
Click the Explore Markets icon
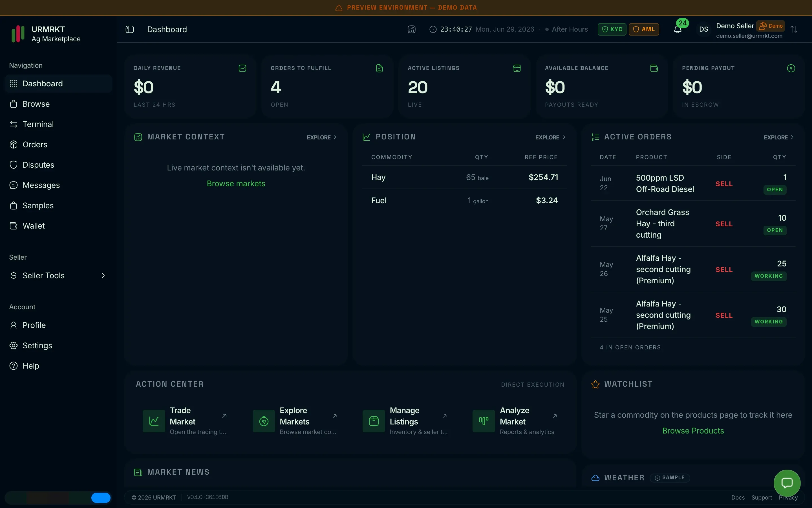coord(264,421)
